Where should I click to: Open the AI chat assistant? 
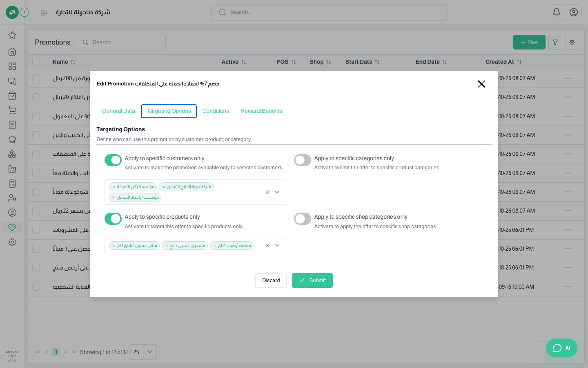[561, 348]
